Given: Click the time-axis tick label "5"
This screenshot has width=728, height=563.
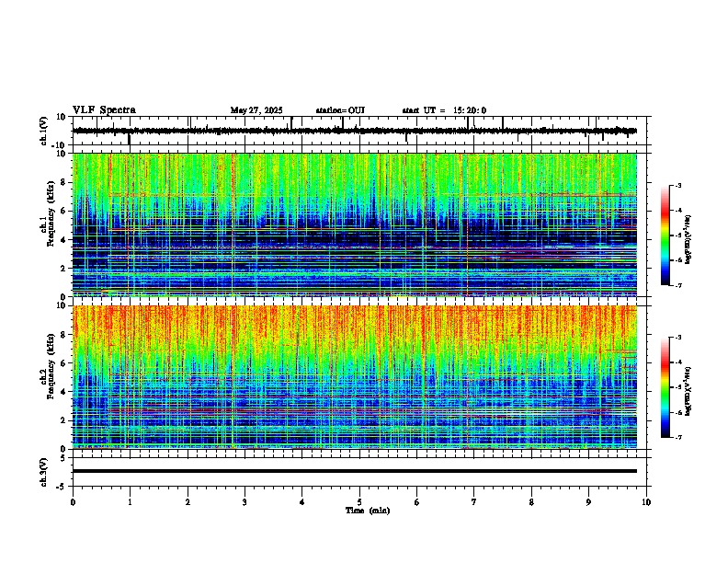Looking at the screenshot, I should click(x=359, y=502).
